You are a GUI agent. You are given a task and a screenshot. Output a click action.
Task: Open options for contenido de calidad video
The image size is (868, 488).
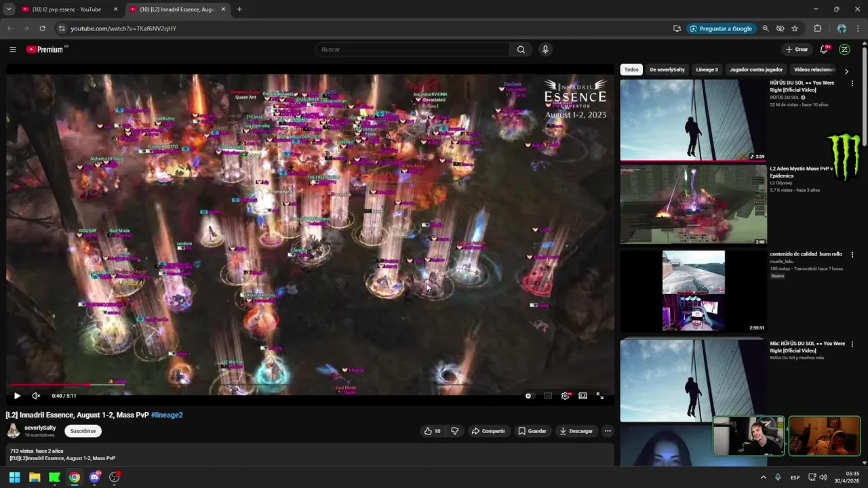[852, 255]
